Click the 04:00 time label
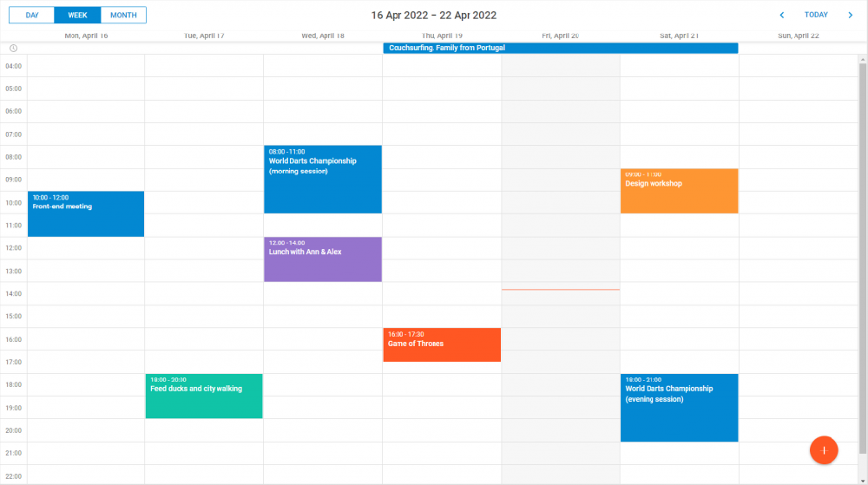Viewport: 868px width, 485px height. (13, 66)
